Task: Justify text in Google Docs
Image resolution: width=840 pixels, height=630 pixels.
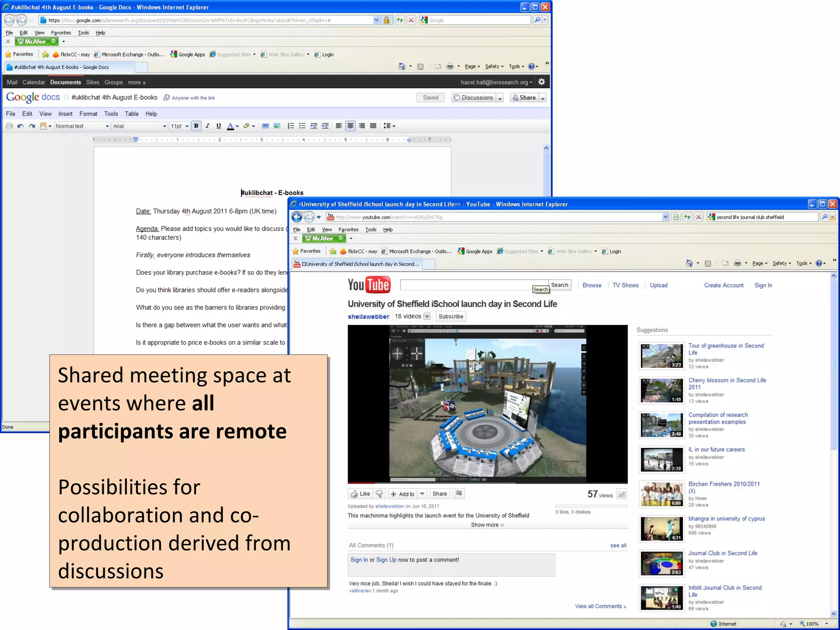Action: [x=373, y=126]
